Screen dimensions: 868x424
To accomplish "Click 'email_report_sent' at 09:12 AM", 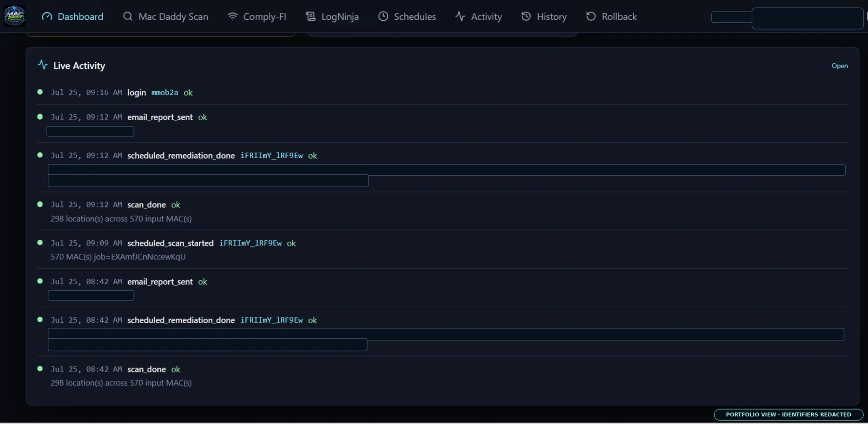I will click(x=160, y=117).
